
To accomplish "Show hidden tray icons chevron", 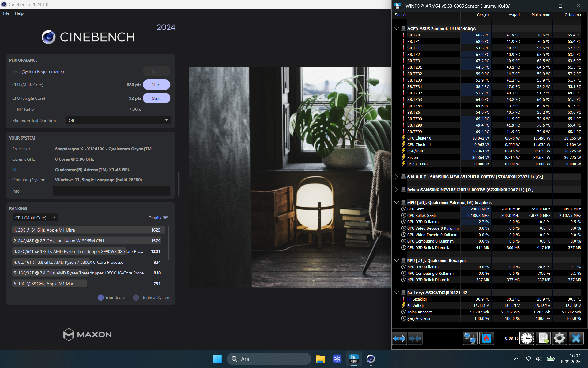I will point(516,359).
